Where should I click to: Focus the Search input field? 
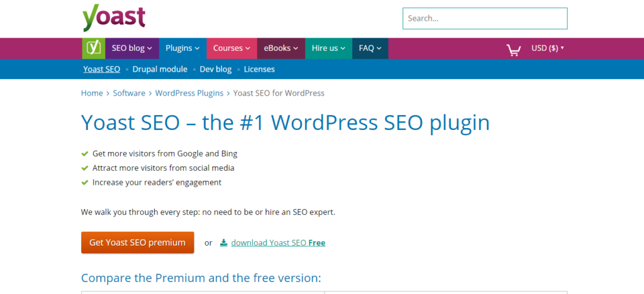484,19
